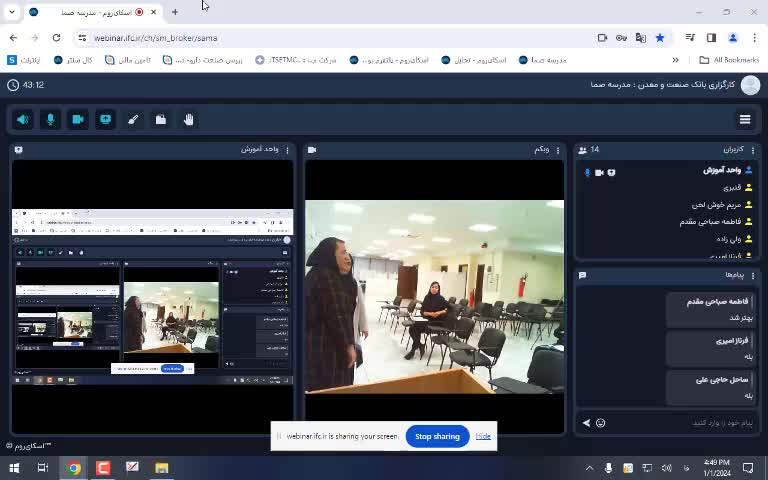Screen dimensions: 768x480
Task: Click the taskbar volume icon
Action: 667,468
